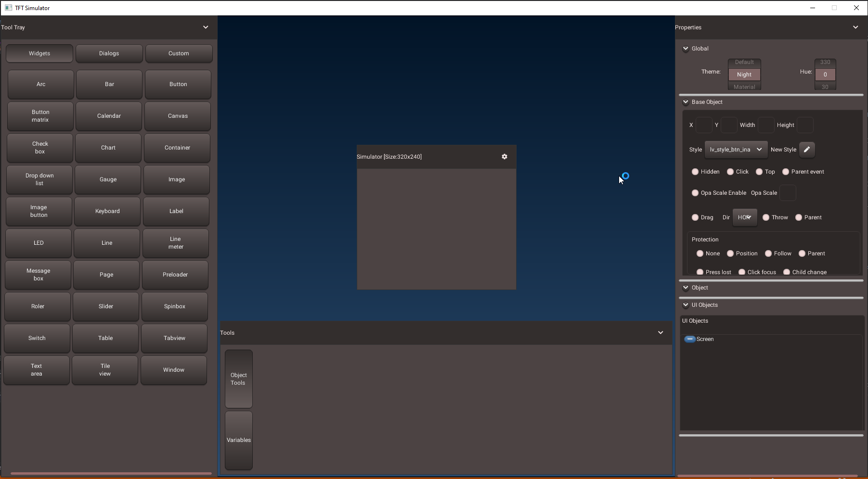This screenshot has height=479, width=868.
Task: Enable the Hidden flag radio button
Action: pyautogui.click(x=695, y=172)
